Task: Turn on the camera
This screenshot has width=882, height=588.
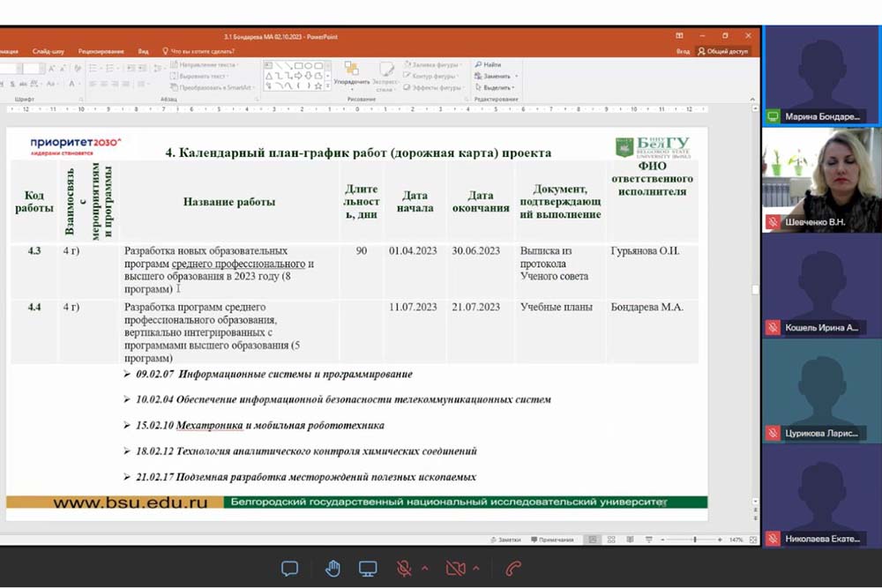Action: (455, 569)
